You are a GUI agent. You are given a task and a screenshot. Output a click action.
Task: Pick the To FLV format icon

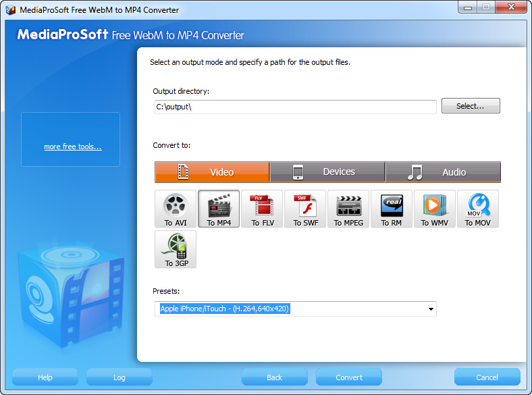click(x=262, y=209)
